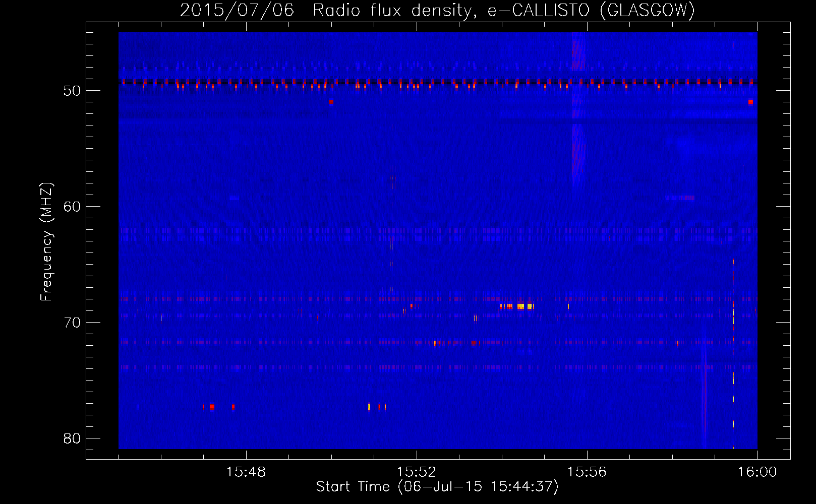The height and width of the screenshot is (504, 816).
Task: Click the 15:48 time tick label
Action: pyautogui.click(x=246, y=472)
